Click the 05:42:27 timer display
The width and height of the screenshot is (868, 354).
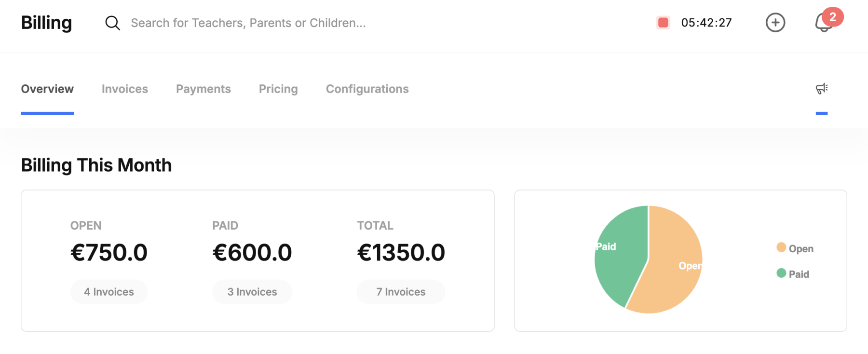[x=706, y=23]
